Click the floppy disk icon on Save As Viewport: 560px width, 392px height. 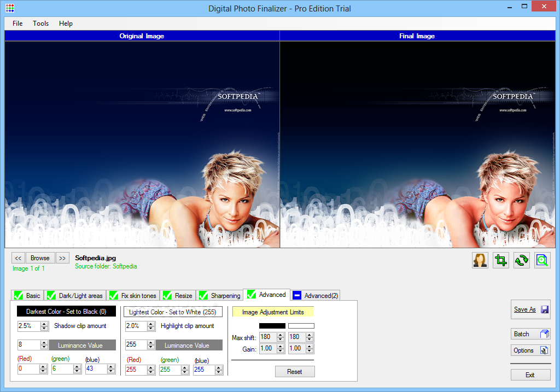click(545, 309)
